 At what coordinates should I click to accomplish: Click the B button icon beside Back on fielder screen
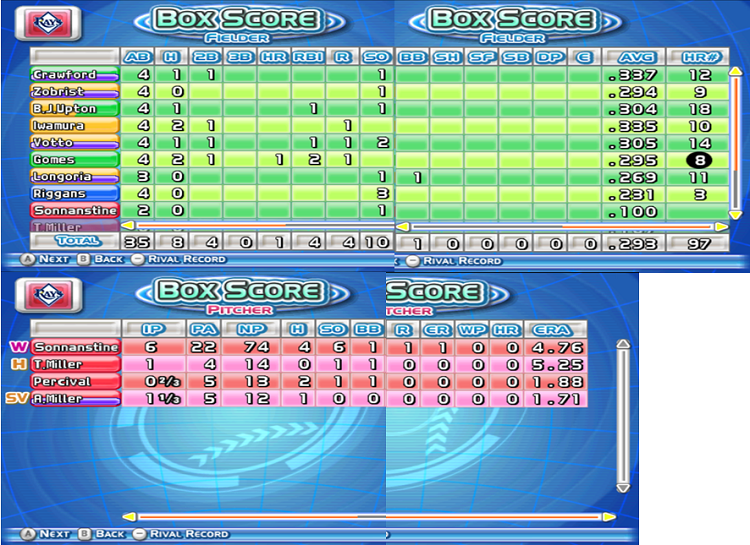[x=83, y=259]
